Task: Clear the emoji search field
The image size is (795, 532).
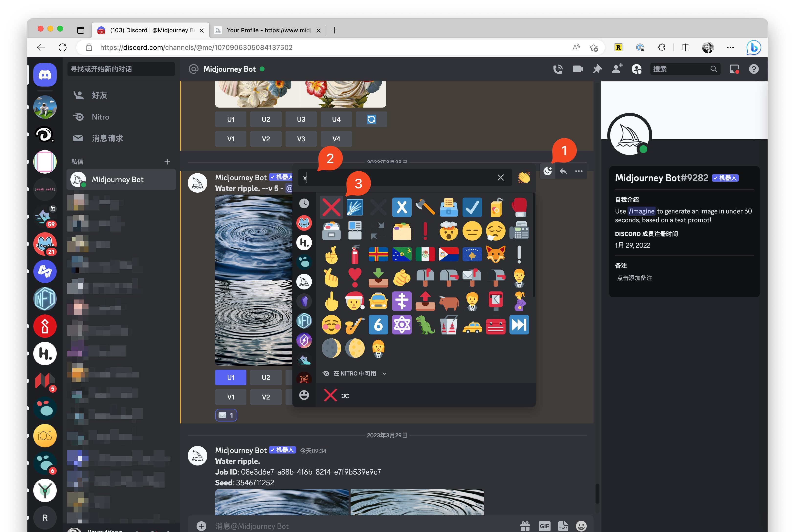Action: [x=500, y=177]
